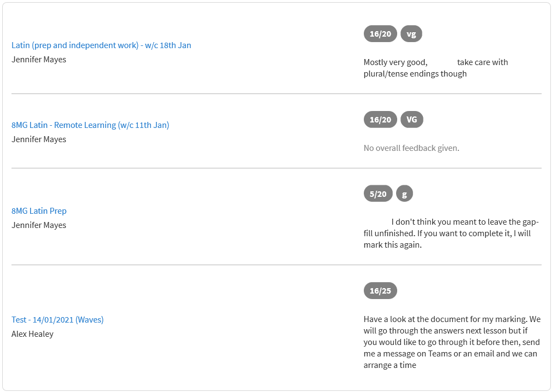552x392 pixels.
Task: Click teacher name Alex Healey
Action: pos(32,334)
